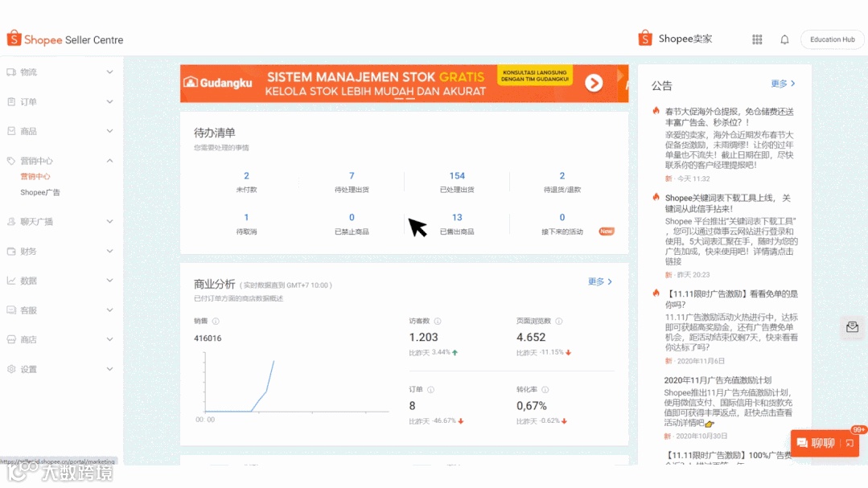Image resolution: width=868 pixels, height=488 pixels.
Task: Open the 物流 sidebar menu label
Action: [x=29, y=72]
